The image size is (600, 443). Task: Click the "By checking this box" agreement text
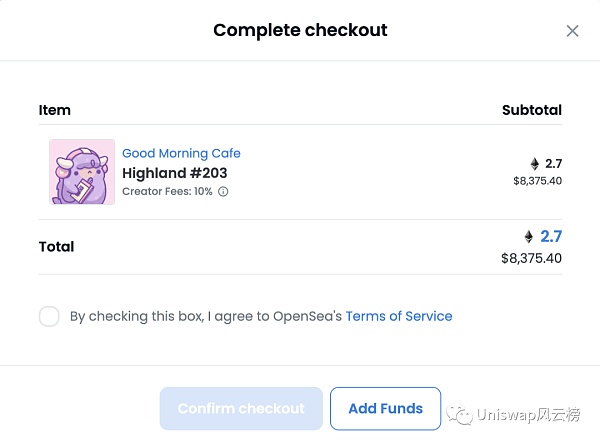[x=205, y=316]
